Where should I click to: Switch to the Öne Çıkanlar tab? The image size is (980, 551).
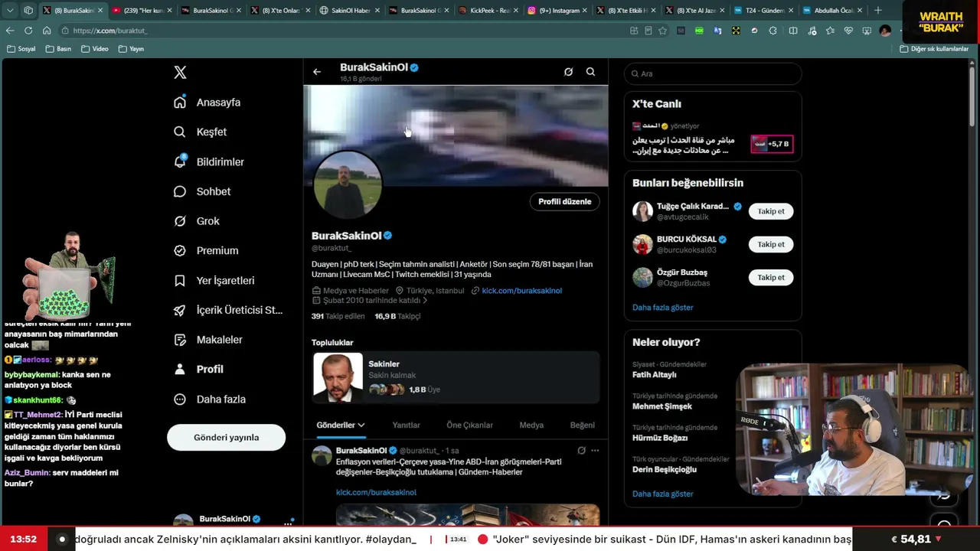(x=469, y=425)
